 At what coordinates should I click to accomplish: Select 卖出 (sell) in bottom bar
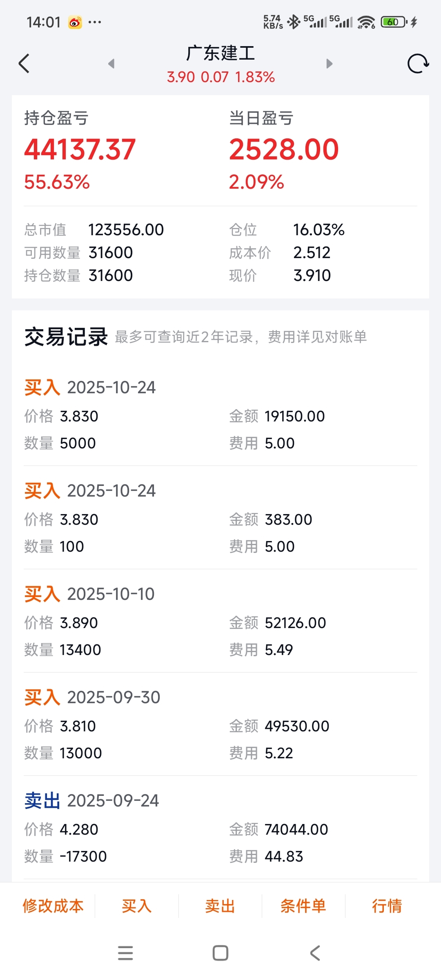point(220,906)
